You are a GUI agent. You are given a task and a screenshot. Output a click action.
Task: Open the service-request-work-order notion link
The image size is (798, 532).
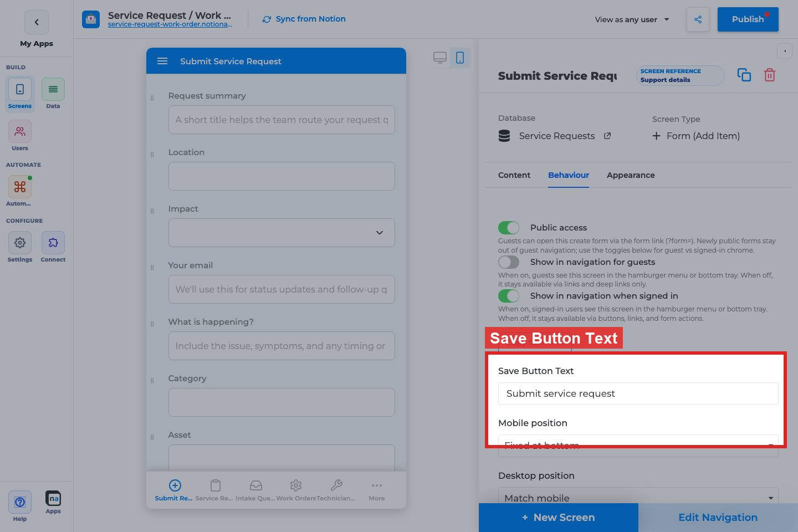170,24
